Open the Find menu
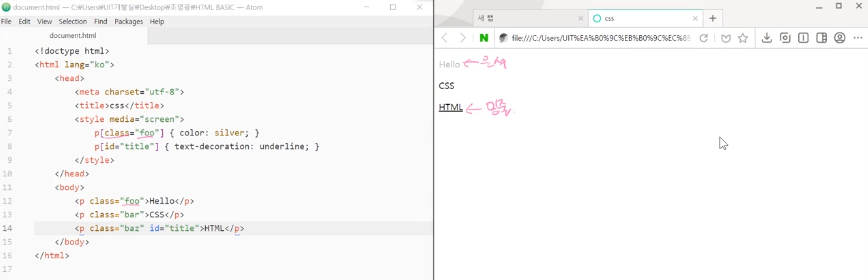Viewport: 868px width, 280px height. (100, 22)
